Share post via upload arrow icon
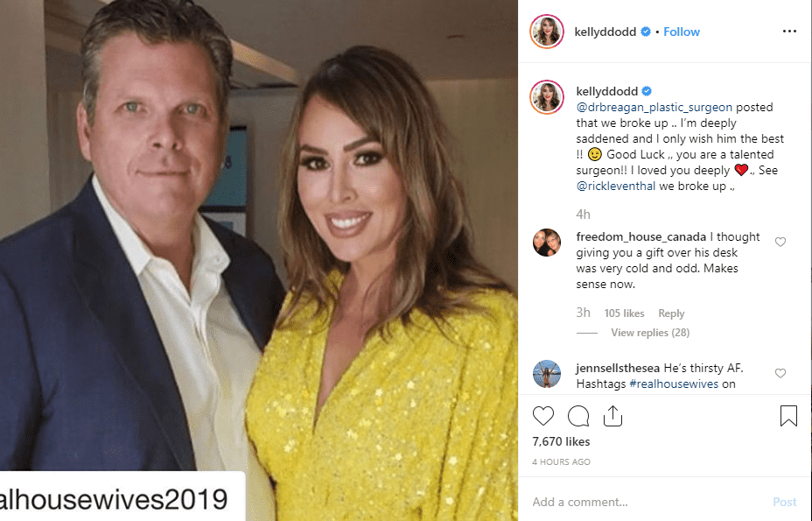The width and height of the screenshot is (812, 521). 612,416
